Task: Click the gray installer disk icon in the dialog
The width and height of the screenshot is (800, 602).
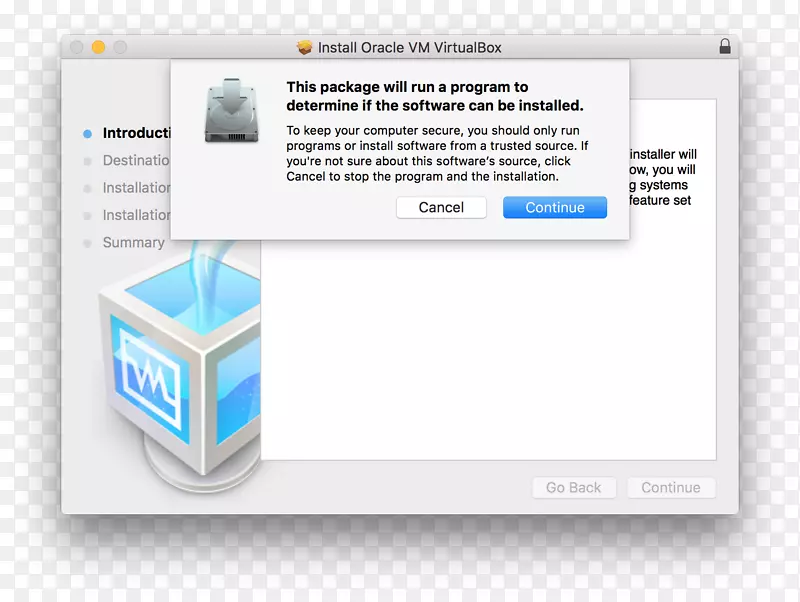Action: tap(231, 112)
